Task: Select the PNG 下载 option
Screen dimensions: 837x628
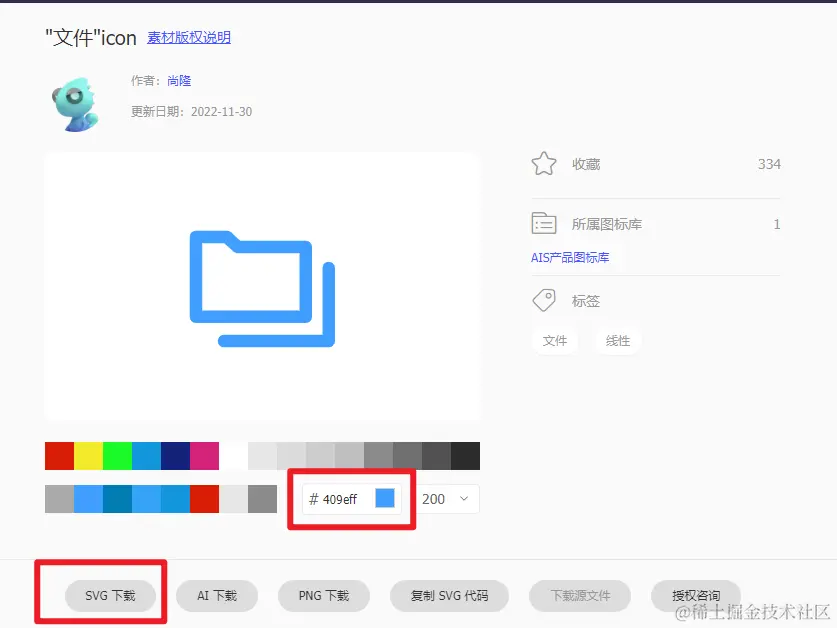Action: 323,593
